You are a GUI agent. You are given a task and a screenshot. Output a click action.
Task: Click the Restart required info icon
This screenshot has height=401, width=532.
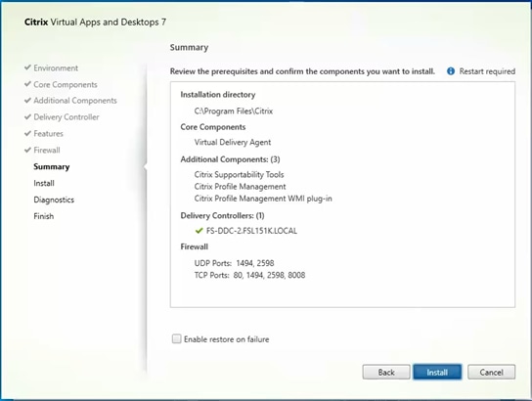point(451,71)
